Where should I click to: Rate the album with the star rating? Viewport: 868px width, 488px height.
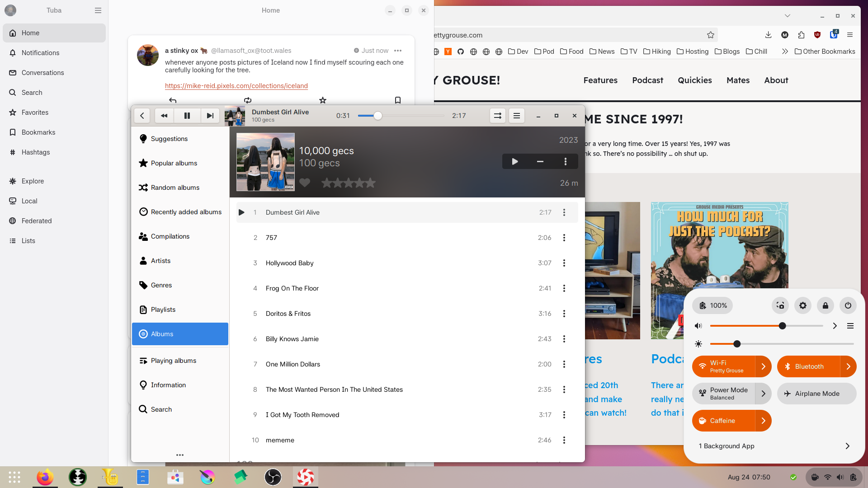click(349, 183)
